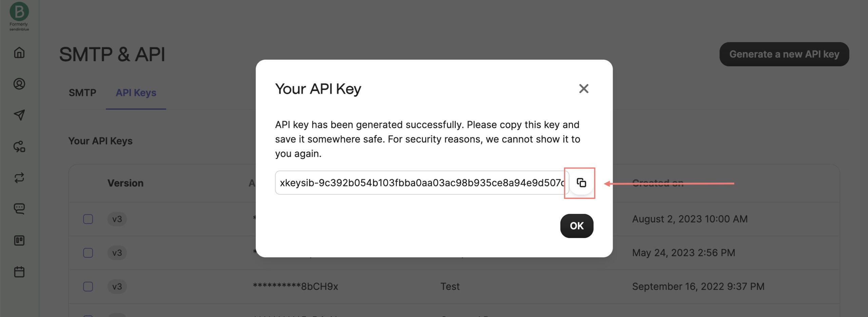Click the generated API key field

[x=420, y=183]
